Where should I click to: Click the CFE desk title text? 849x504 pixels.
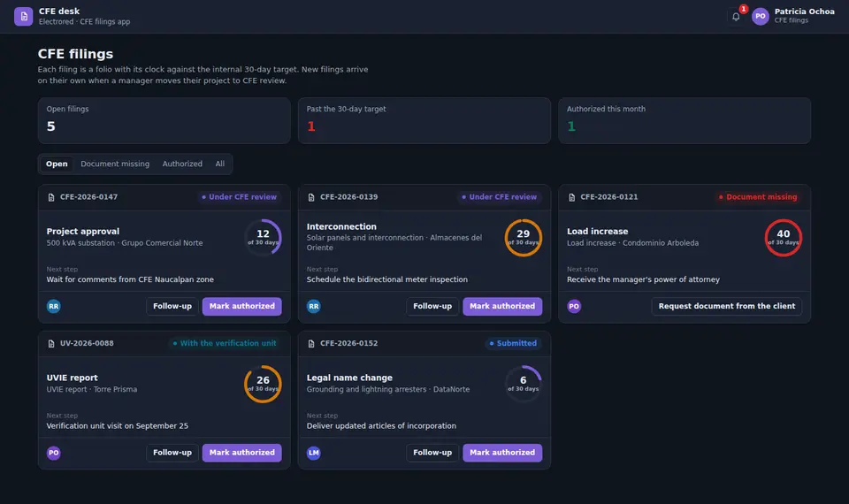click(x=59, y=11)
